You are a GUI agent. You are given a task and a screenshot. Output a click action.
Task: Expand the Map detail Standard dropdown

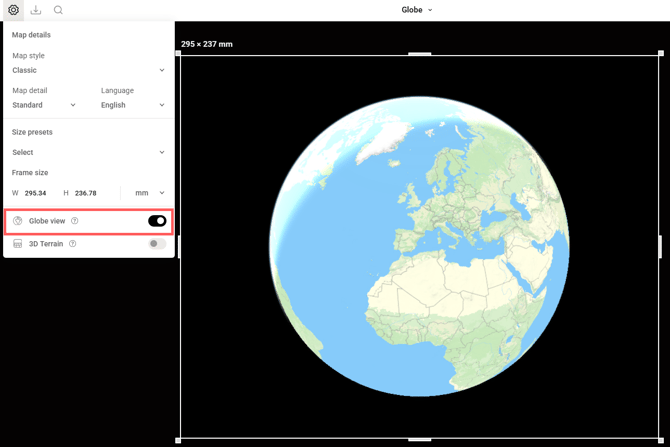(44, 105)
